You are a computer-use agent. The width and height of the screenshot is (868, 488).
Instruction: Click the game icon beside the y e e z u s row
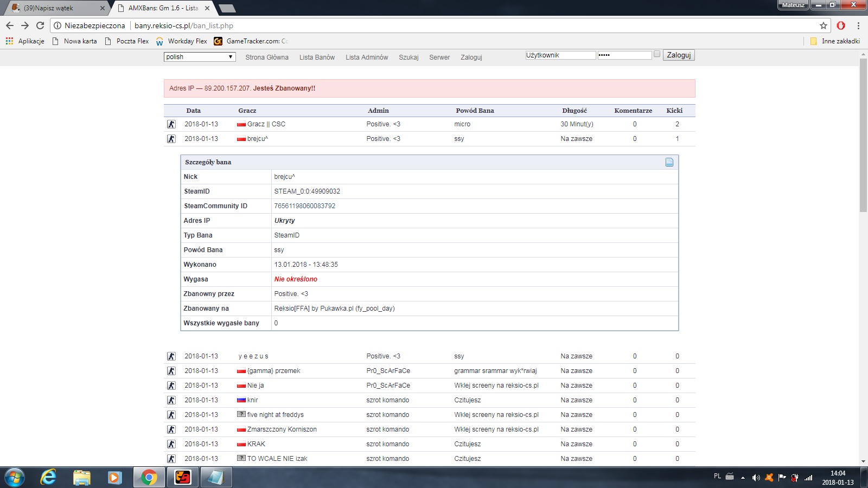(171, 356)
